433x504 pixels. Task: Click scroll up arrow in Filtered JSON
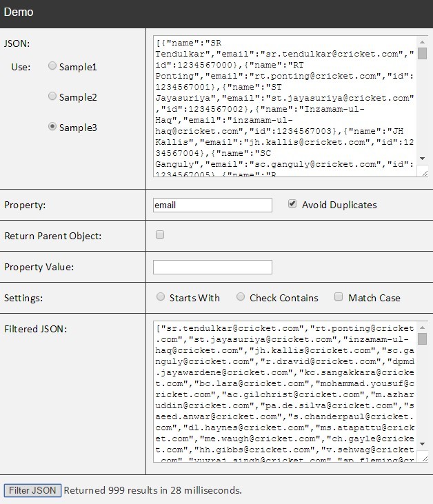pyautogui.click(x=423, y=326)
